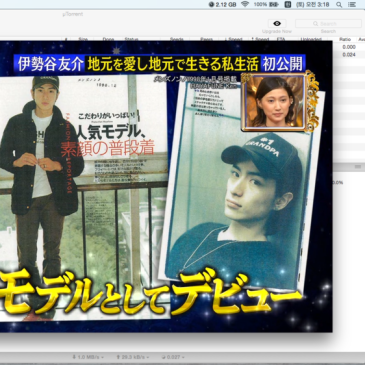Focus the toolbar Search field
Screen dimensions: 365x365
328,24
